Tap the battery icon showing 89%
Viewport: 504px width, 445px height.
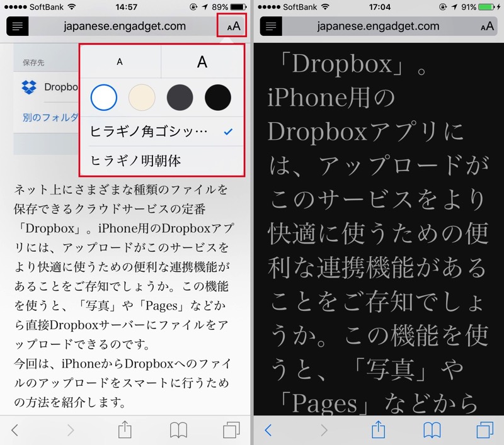coord(239,7)
